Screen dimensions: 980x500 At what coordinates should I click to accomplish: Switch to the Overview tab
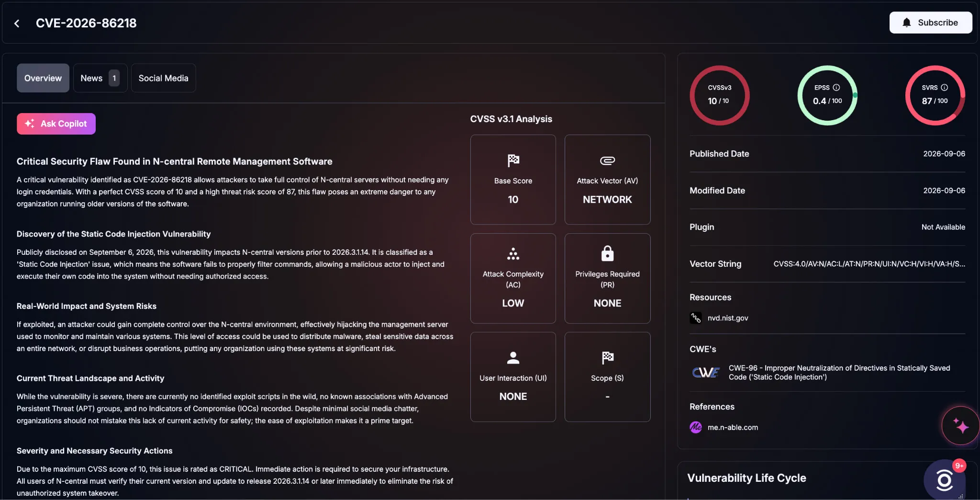click(x=43, y=78)
